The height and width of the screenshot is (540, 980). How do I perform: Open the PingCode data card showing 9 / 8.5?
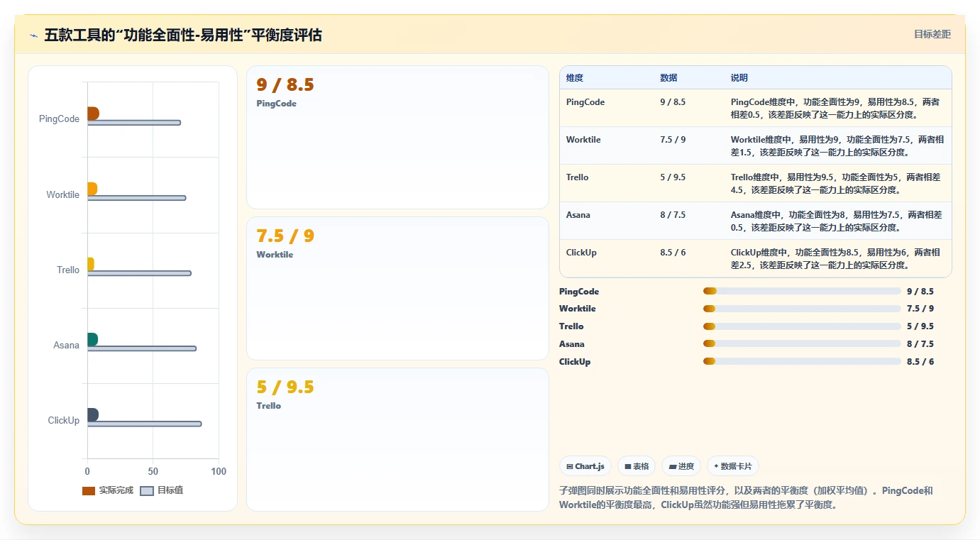397,138
